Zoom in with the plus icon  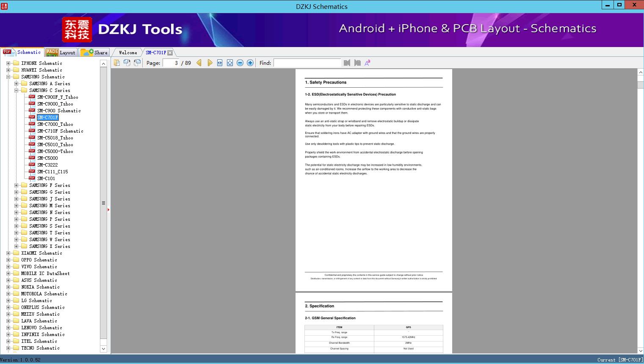250,63
